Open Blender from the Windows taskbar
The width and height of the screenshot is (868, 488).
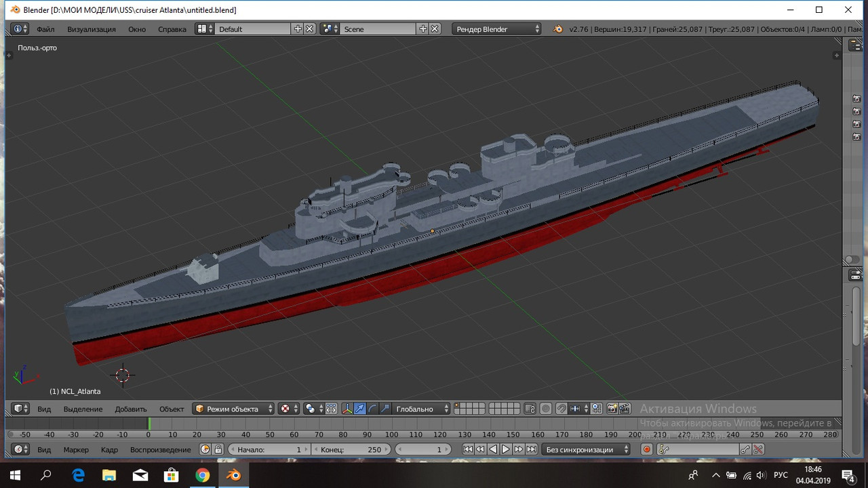[234, 475]
